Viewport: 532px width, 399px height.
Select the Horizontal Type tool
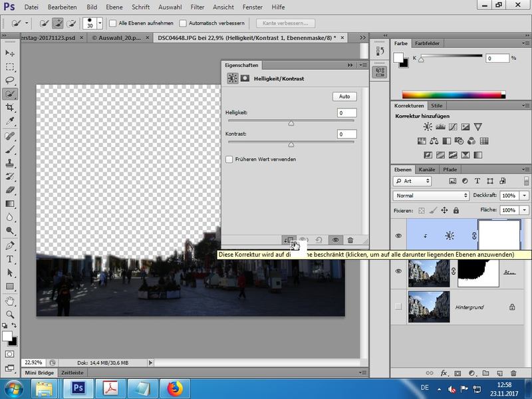coord(10,259)
